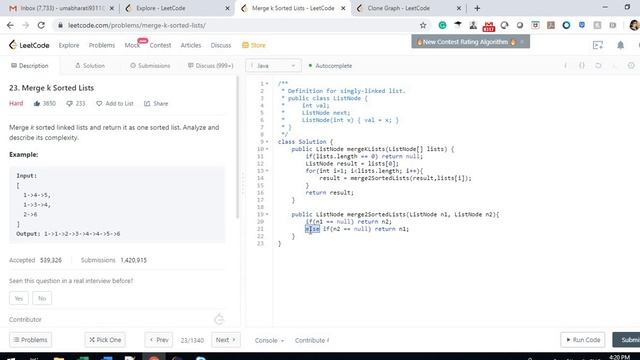The height and width of the screenshot is (360, 640).
Task: Switch to the Gmail Inbox tab
Action: click(x=63, y=8)
